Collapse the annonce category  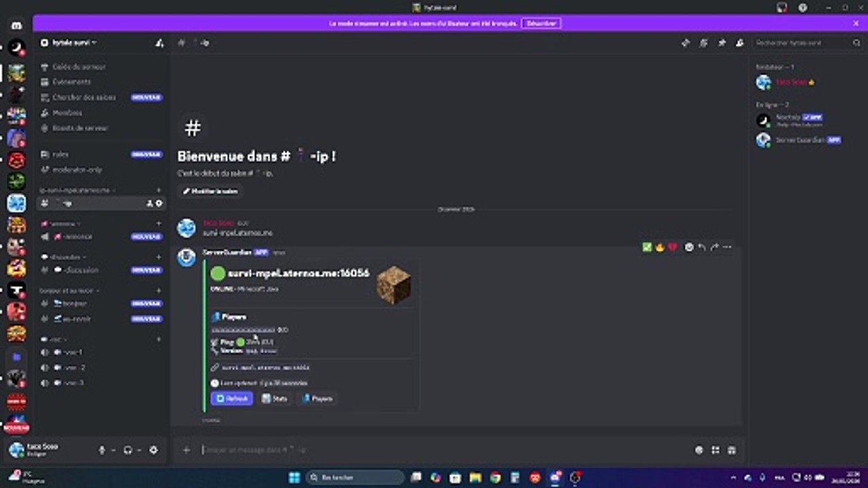click(60, 224)
